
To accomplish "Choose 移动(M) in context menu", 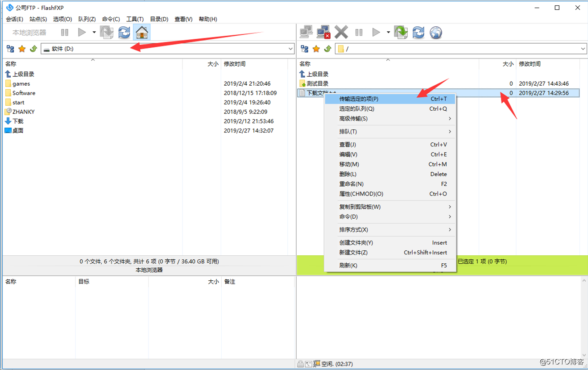I will pyautogui.click(x=390, y=164).
